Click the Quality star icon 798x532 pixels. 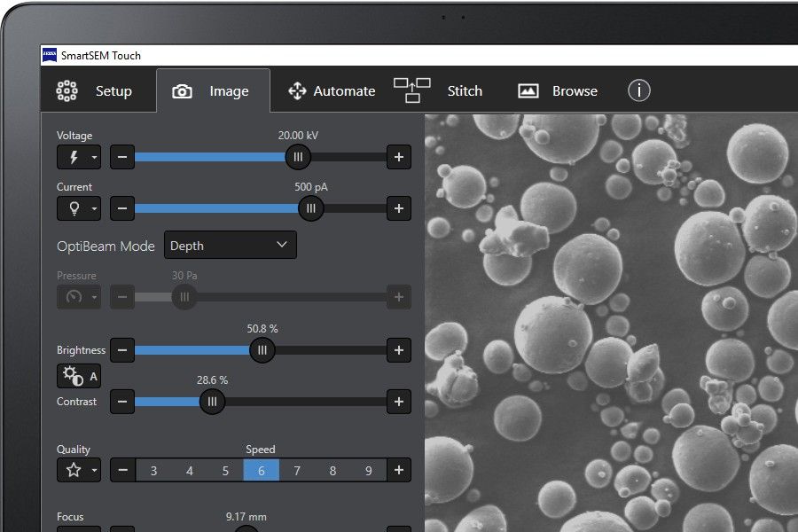click(73, 470)
